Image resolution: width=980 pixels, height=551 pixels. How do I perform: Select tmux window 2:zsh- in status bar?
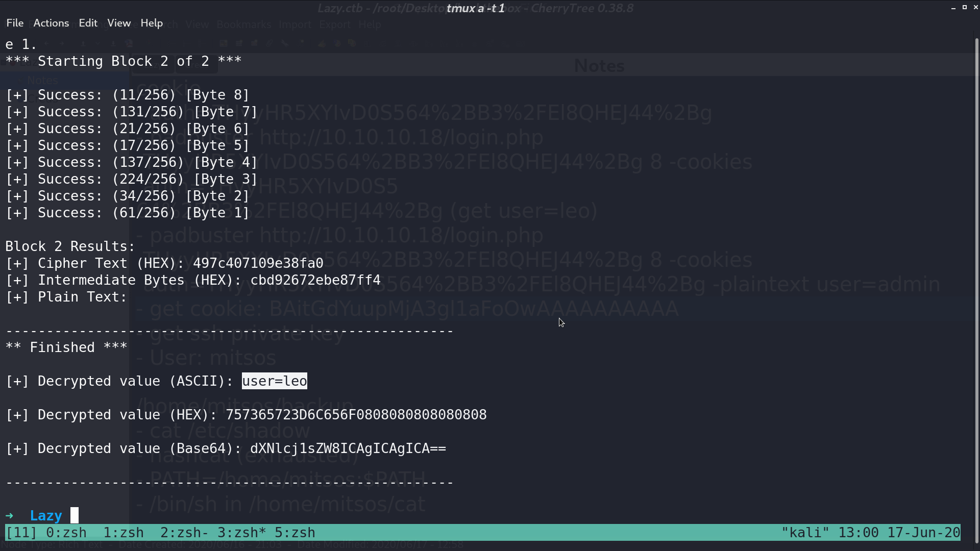coord(185,533)
